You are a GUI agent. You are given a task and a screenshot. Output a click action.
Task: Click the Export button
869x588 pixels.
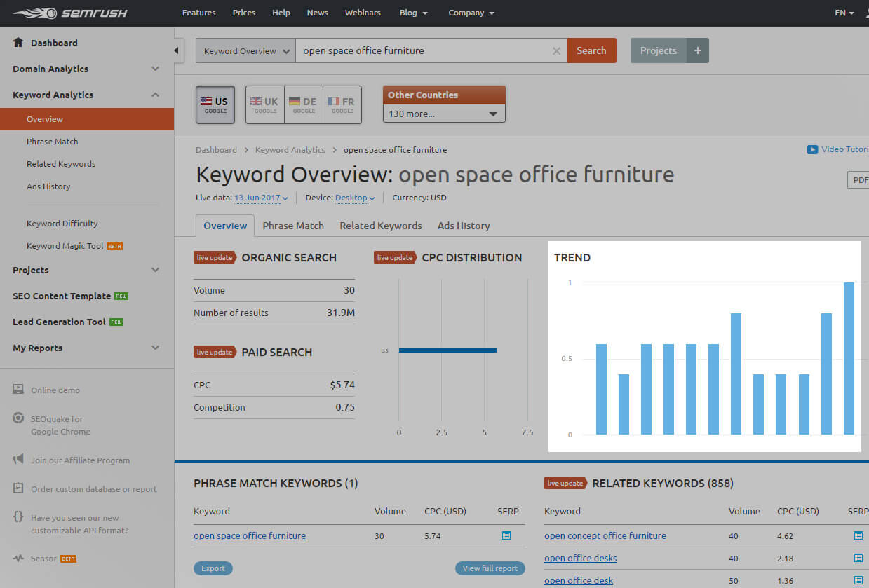point(213,568)
